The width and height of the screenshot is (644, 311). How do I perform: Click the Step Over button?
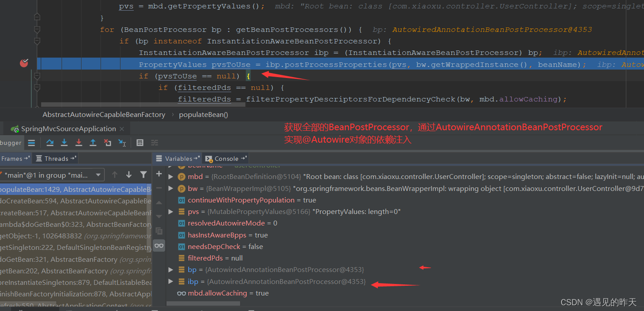(x=50, y=143)
